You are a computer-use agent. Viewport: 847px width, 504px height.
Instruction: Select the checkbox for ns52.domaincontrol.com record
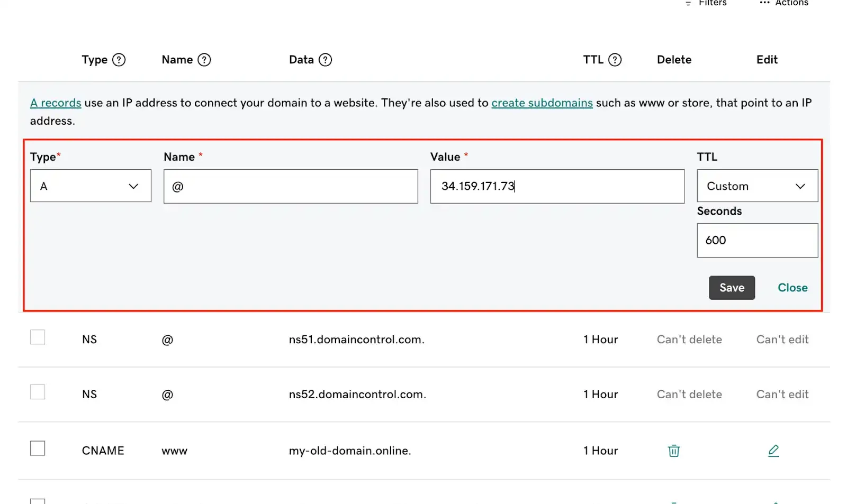pos(38,392)
